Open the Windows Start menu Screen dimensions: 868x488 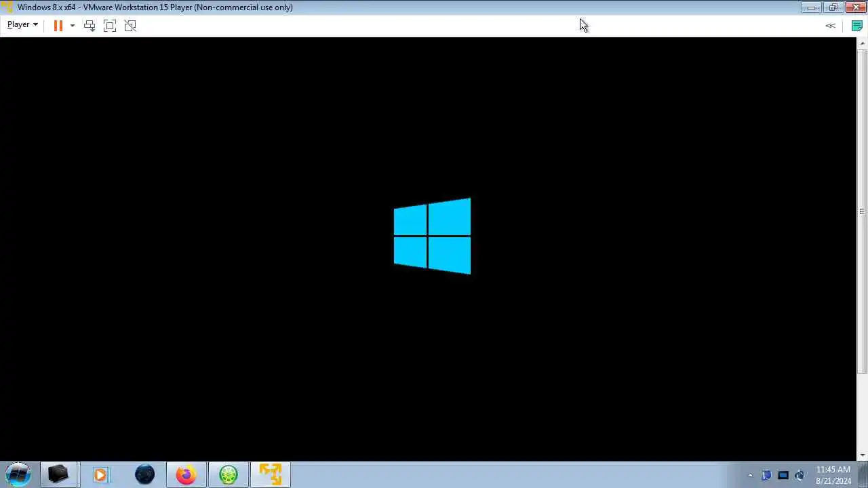click(18, 474)
